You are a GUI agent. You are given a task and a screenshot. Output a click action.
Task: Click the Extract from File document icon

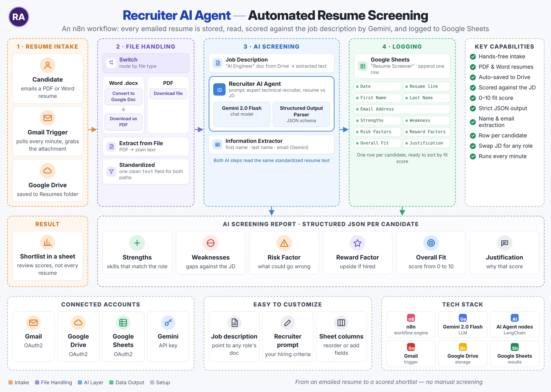coord(111,147)
